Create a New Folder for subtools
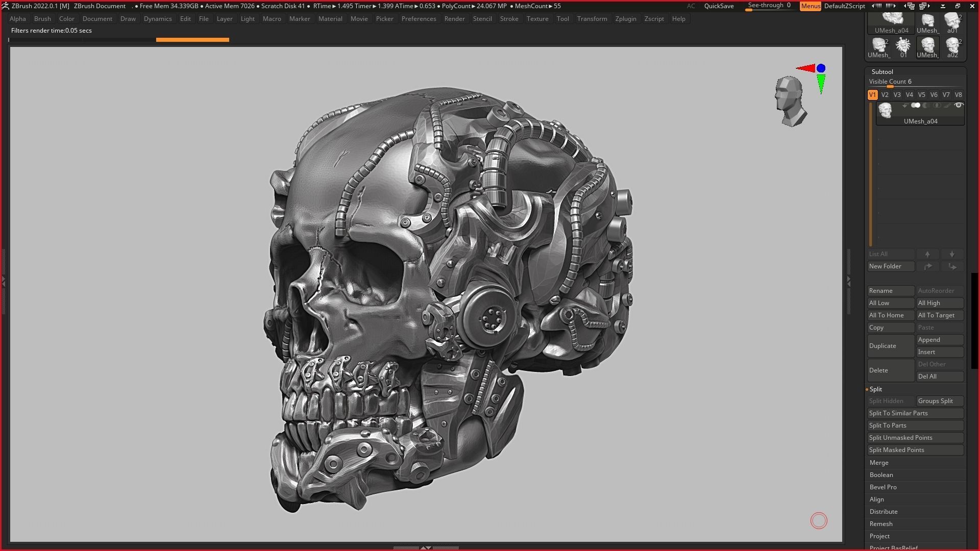The height and width of the screenshot is (551, 980). 891,266
